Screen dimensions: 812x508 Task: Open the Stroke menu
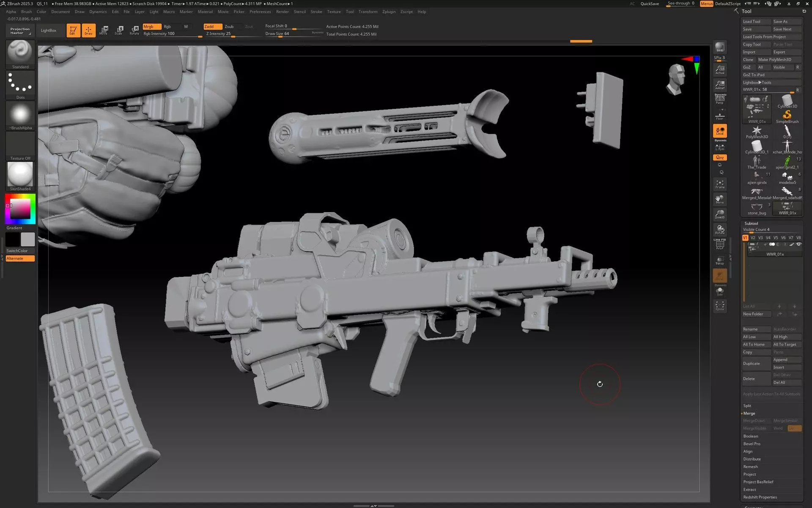pyautogui.click(x=316, y=11)
